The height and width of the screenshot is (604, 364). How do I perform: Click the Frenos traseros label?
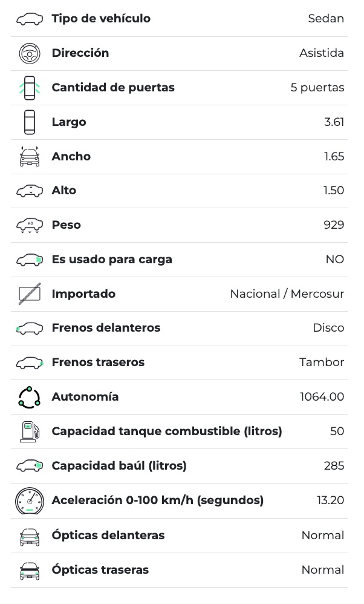(98, 363)
